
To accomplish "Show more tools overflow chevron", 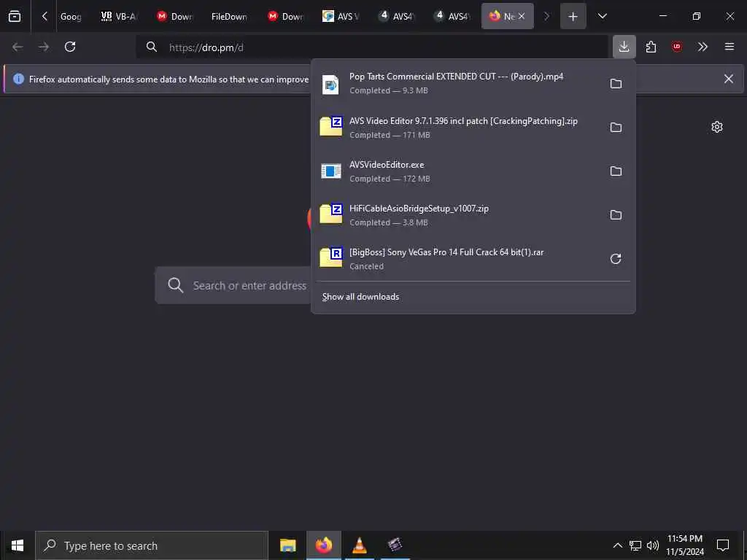I will point(703,47).
